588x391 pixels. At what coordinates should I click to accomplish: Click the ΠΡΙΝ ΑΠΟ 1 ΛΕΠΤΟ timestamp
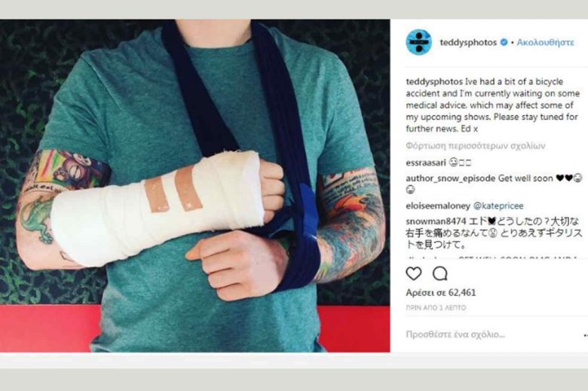tap(436, 308)
